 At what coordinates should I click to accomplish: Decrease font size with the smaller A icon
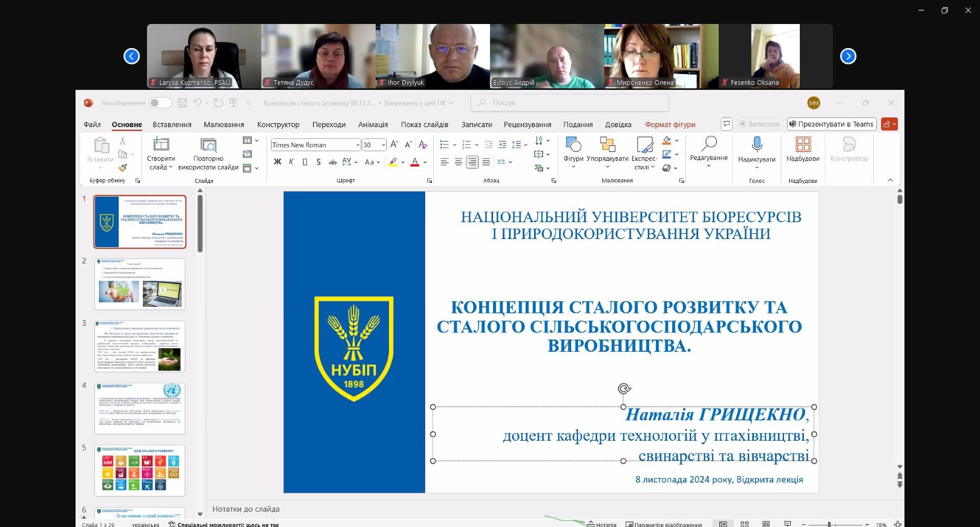[x=408, y=145]
